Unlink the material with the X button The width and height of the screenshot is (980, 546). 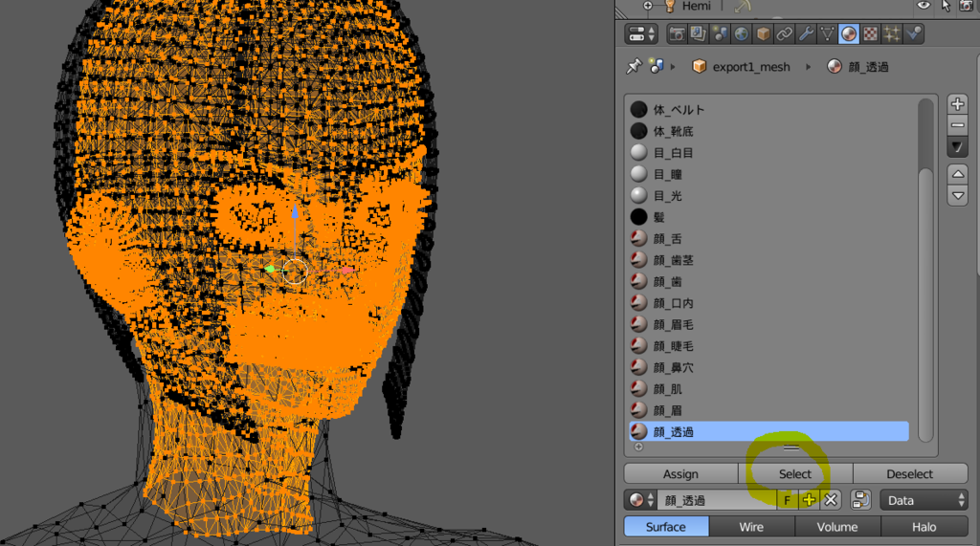[x=831, y=500]
